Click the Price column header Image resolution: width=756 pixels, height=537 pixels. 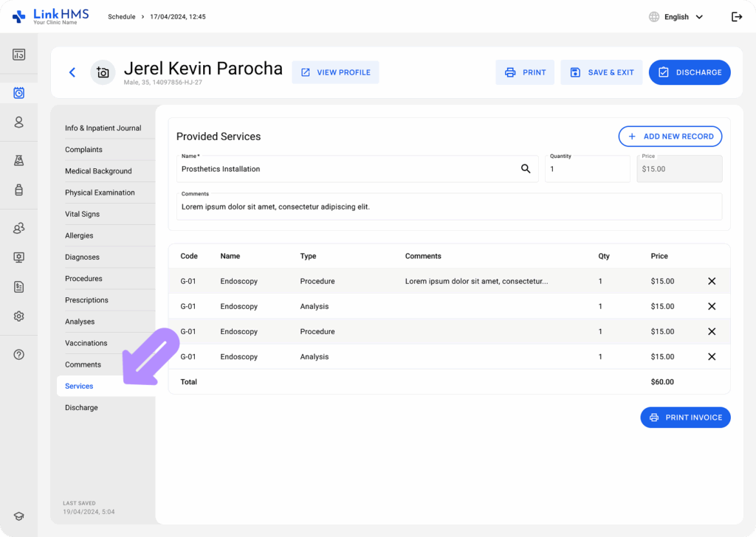tap(659, 256)
